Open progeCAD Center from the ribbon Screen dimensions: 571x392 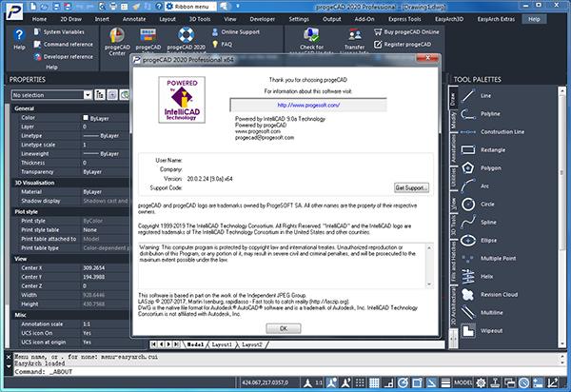[x=117, y=42]
